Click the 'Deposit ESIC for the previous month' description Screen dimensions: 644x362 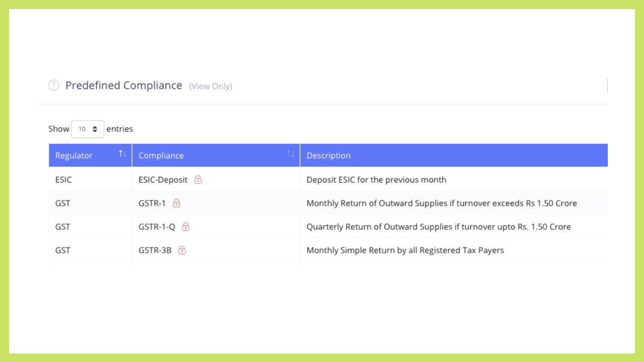376,179
